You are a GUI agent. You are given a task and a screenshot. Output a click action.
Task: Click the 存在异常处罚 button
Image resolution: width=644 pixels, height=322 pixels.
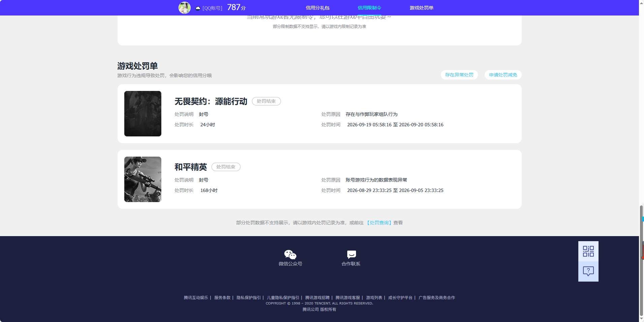pyautogui.click(x=459, y=75)
